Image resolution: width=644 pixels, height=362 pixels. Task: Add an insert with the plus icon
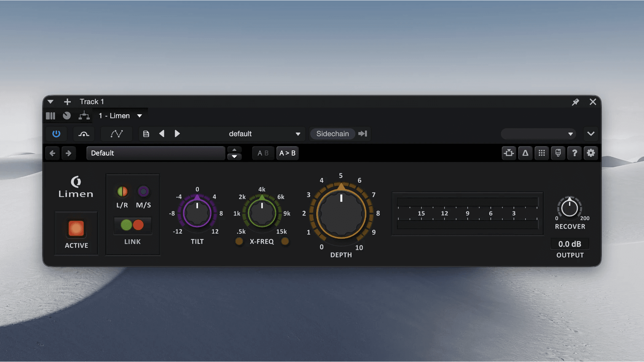click(x=67, y=102)
